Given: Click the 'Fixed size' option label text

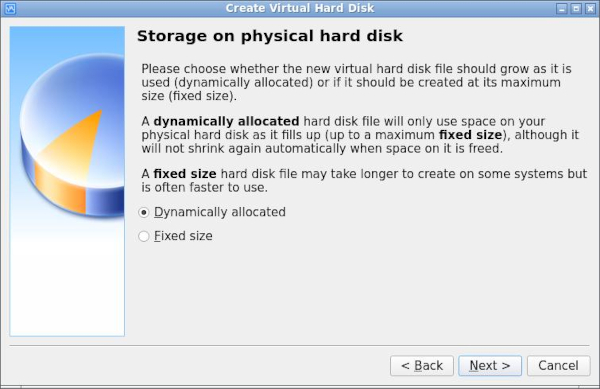Looking at the screenshot, I should click(183, 236).
